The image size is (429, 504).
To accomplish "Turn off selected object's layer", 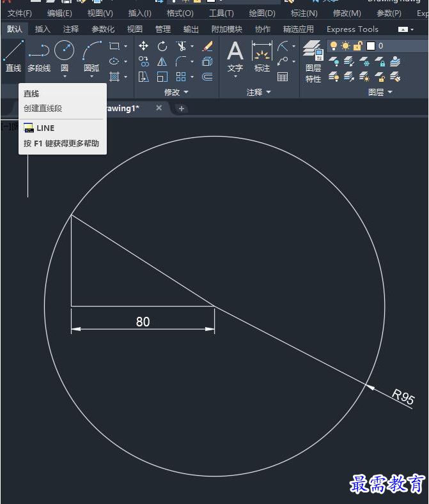I will pos(333,61).
